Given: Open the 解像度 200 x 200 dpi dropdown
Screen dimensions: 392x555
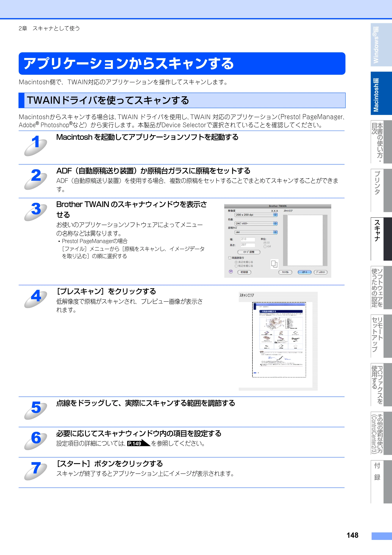Looking at the screenshot, I should (256, 215).
